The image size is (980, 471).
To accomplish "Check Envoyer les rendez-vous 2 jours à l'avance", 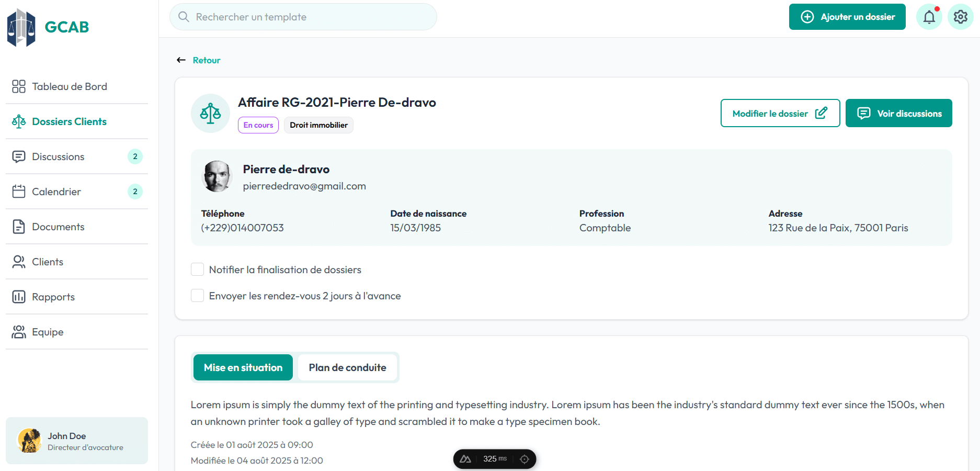I will (197, 295).
